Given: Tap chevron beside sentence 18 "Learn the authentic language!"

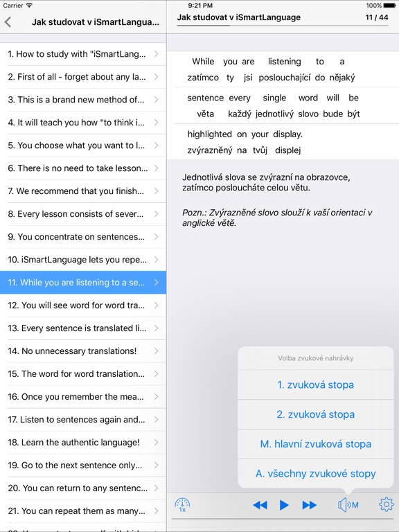Looking at the screenshot, I should 156,443.
